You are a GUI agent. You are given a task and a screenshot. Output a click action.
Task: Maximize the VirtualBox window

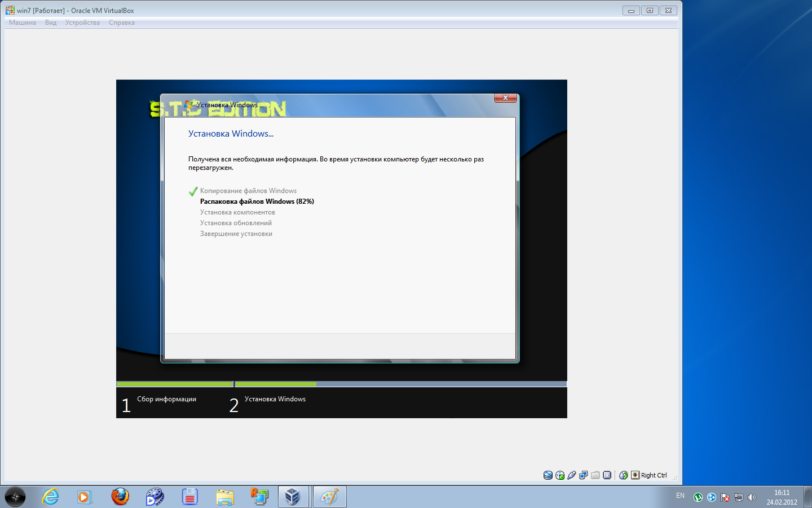650,10
